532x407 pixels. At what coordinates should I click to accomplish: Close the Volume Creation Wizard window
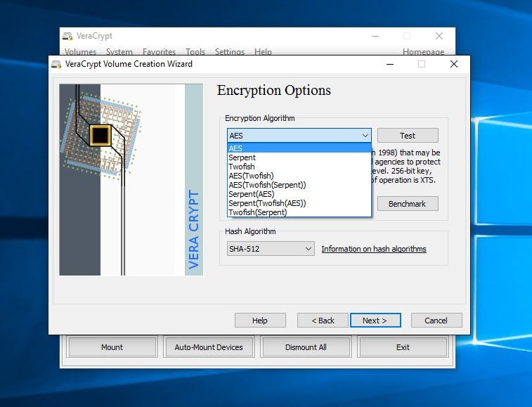[x=453, y=64]
